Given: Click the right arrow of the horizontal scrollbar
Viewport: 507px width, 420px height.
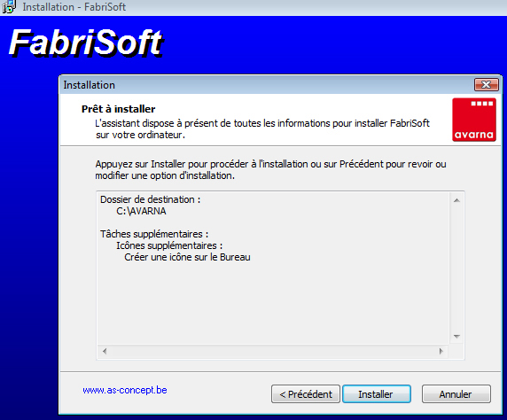Looking at the screenshot, I should (441, 351).
